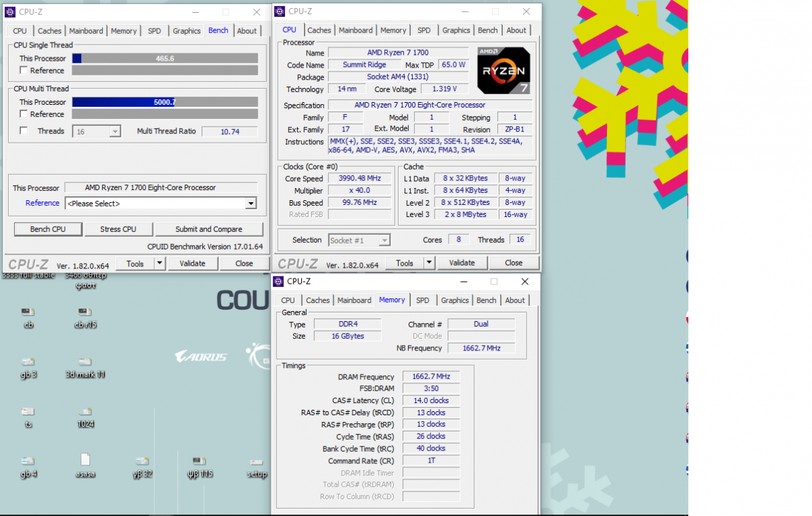
Task: Open the About tab in Bench window
Action: [247, 31]
